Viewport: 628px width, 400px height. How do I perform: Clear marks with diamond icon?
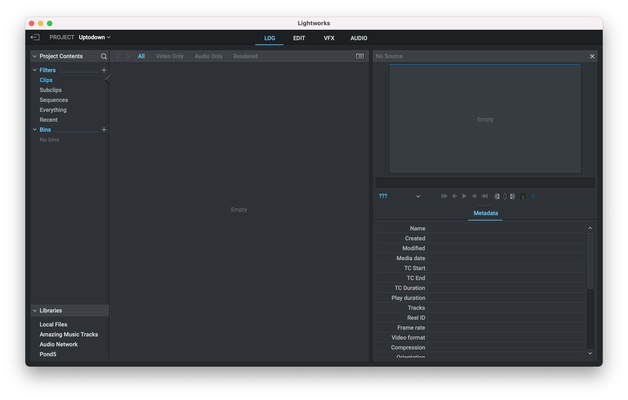(x=505, y=196)
